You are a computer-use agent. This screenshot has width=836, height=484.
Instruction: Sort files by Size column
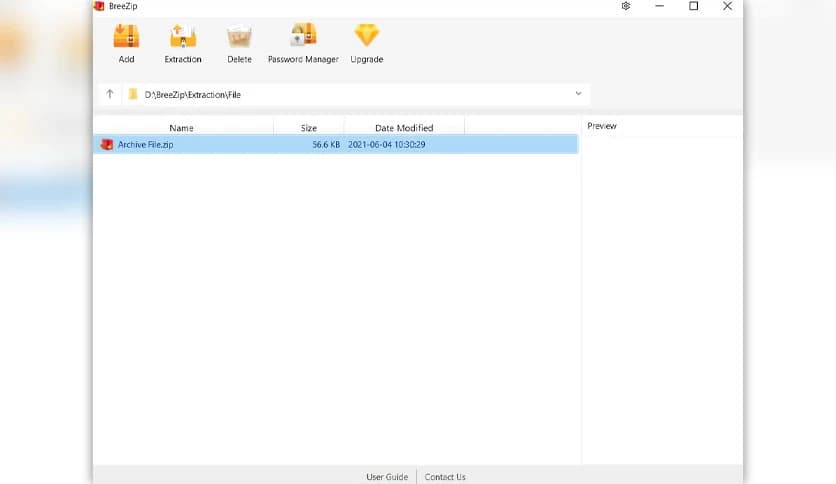point(309,128)
